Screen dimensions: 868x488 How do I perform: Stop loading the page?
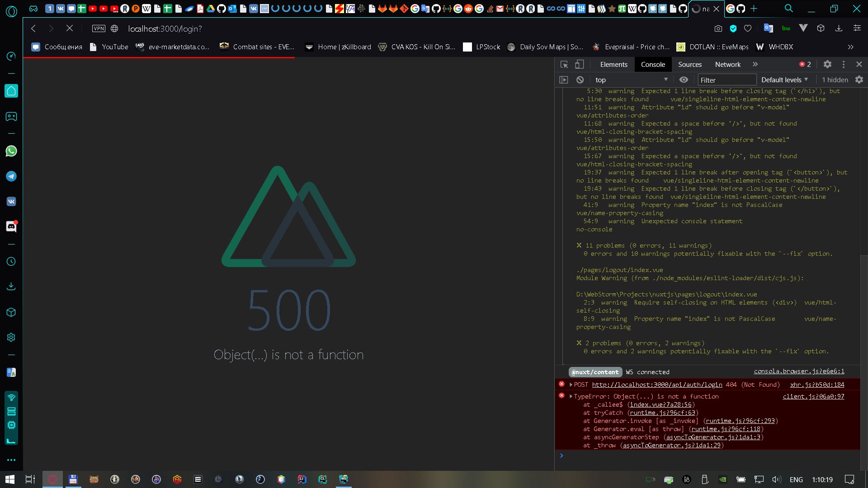click(69, 28)
